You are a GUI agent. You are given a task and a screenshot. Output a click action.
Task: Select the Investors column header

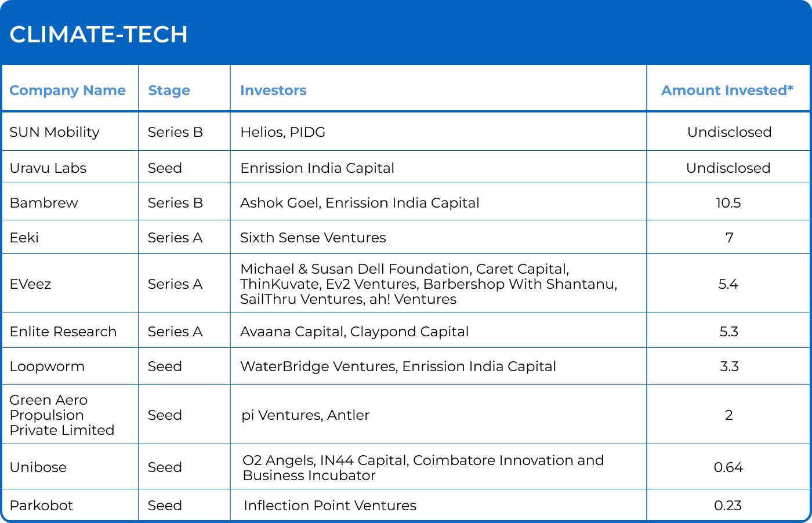[273, 90]
